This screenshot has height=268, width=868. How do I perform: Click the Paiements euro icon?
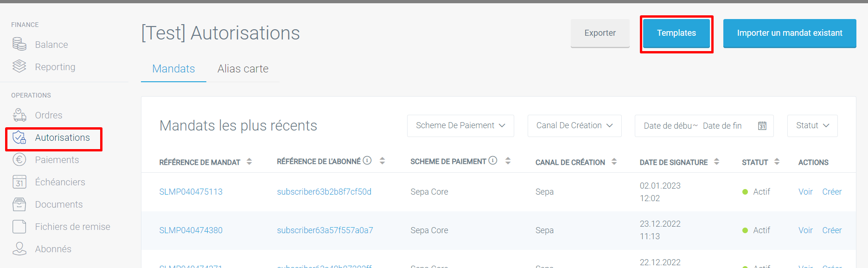click(19, 159)
